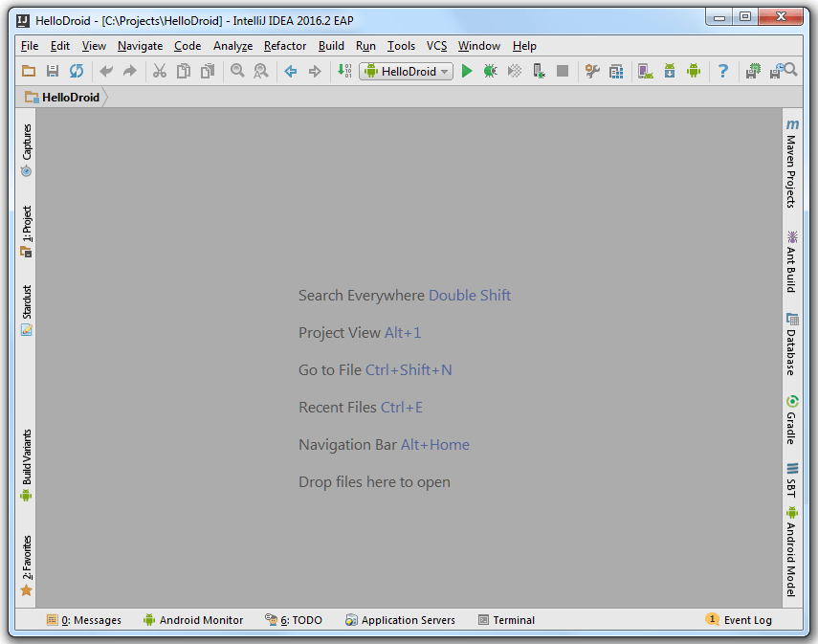Viewport: 818px width, 644px height.
Task: Toggle the Gradle tool window
Action: (x=792, y=420)
